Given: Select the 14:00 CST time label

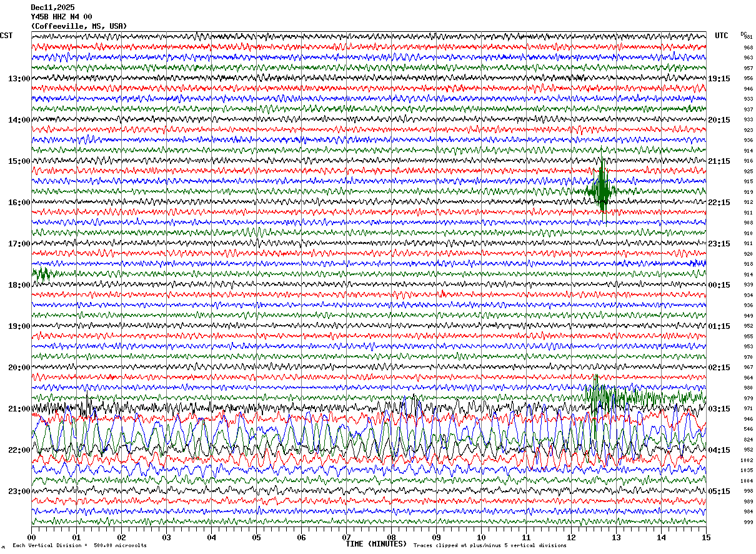Looking at the screenshot, I should click(19, 120).
